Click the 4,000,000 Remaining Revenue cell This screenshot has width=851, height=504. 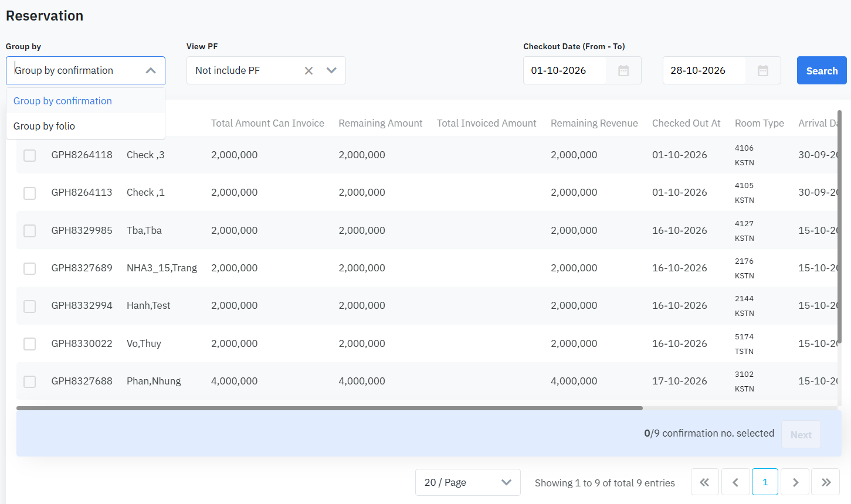pos(574,381)
